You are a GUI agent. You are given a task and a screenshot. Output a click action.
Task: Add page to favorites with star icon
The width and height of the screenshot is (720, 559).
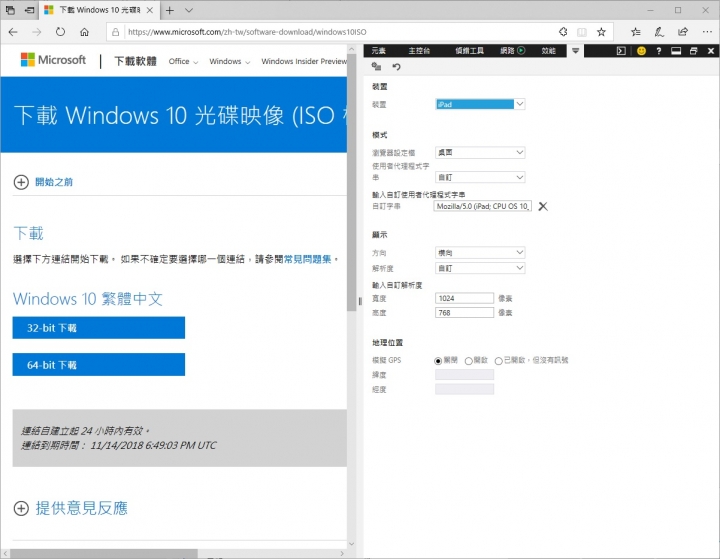601,32
